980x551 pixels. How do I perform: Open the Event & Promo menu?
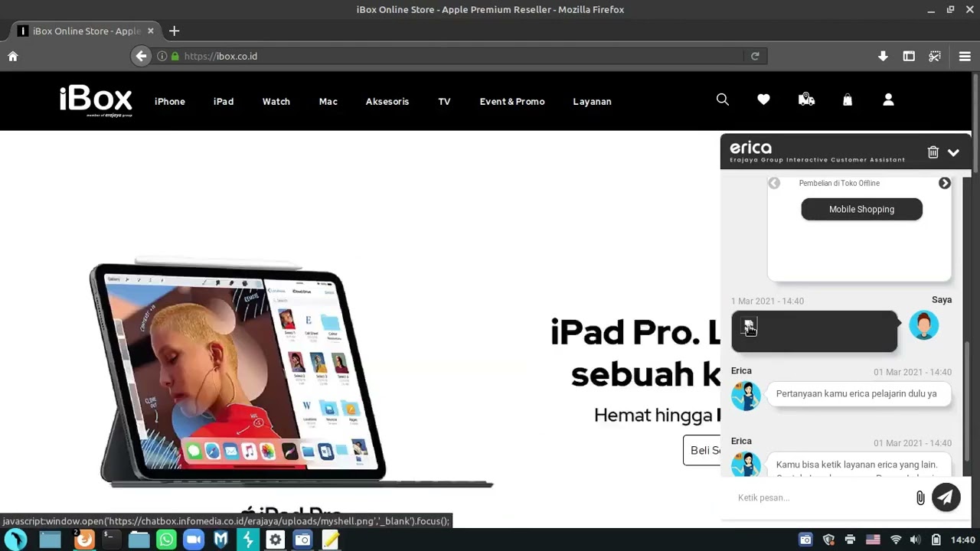point(512,101)
